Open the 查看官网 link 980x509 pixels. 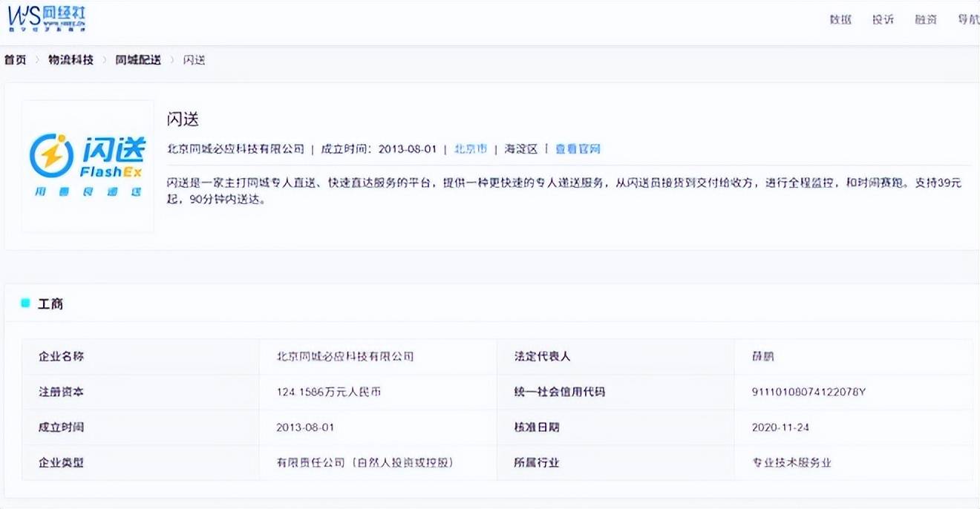(x=578, y=149)
